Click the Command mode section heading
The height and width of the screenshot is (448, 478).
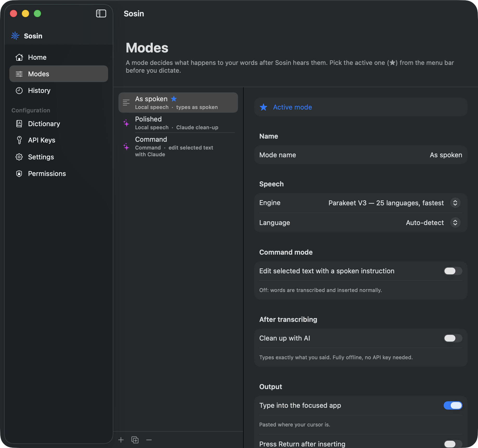point(286,252)
